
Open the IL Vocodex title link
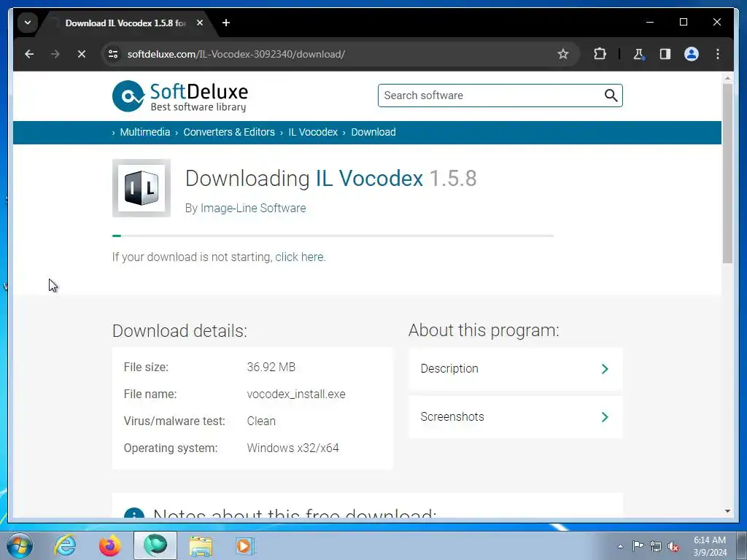369,179
